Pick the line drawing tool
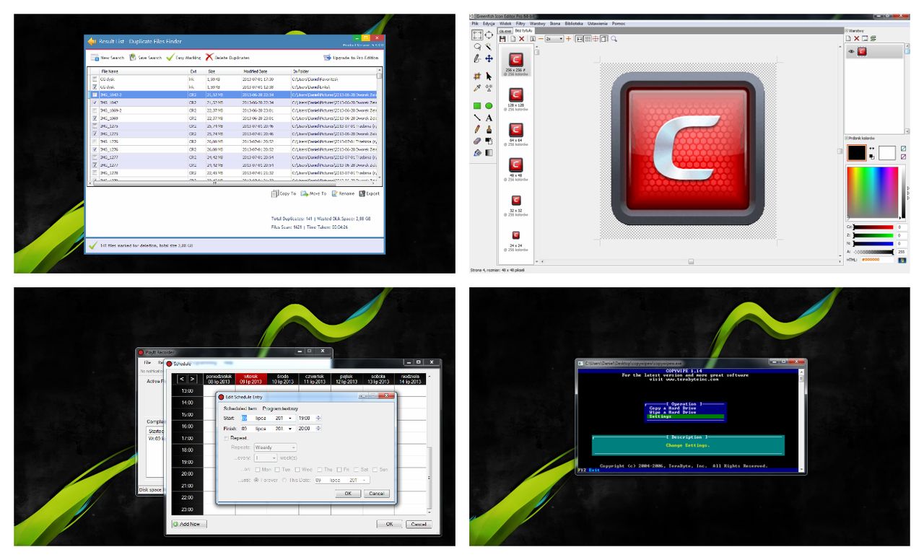 pyautogui.click(x=477, y=118)
